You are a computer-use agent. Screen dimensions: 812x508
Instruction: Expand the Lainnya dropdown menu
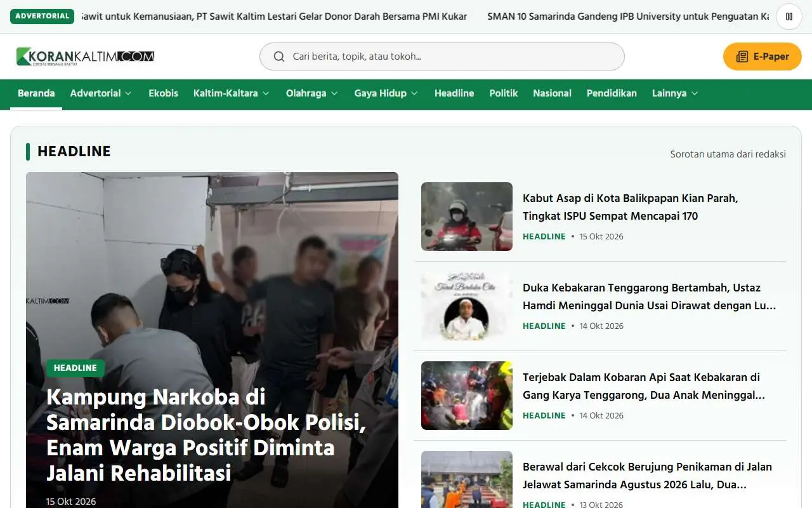675,93
